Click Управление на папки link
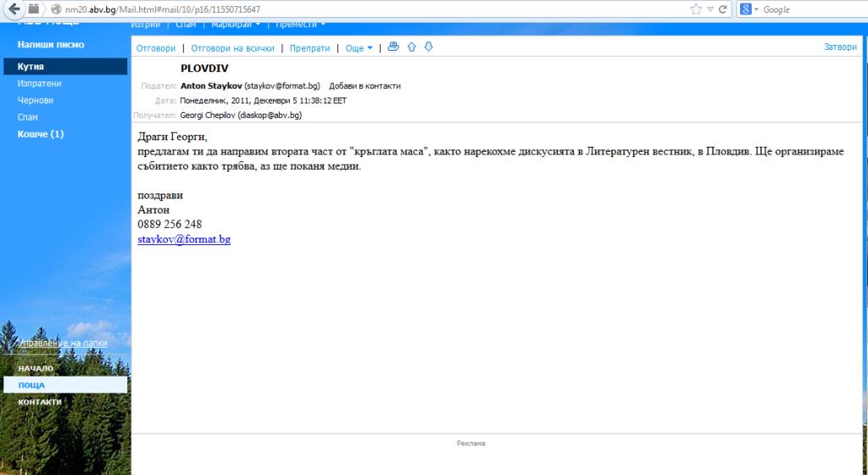 63,344
